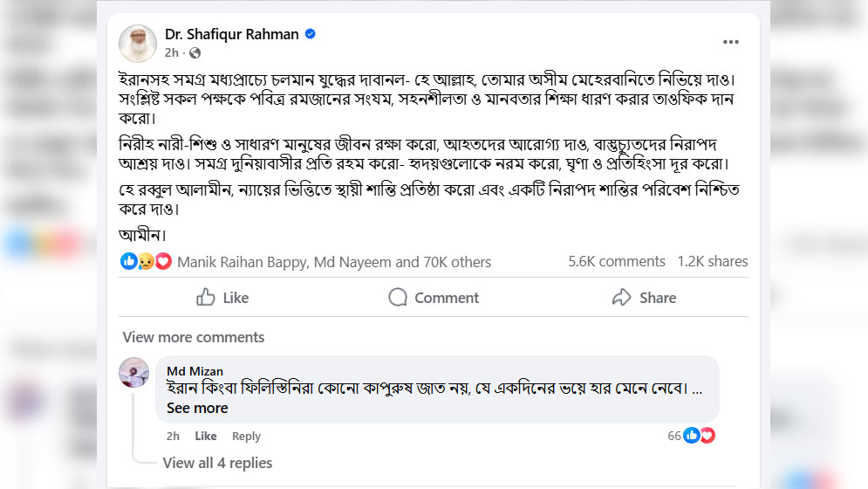Open Dr. Shafiqur Rahman's profile name link
The image size is (868, 489).
(232, 35)
